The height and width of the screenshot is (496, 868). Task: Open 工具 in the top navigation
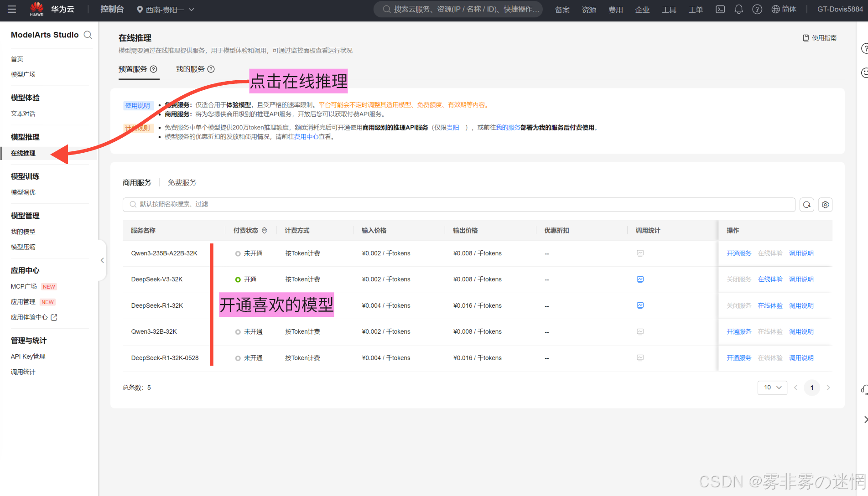point(669,10)
